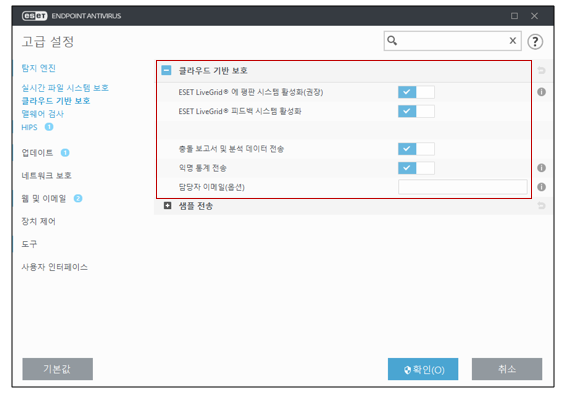Expand the 샘플 전송 section

(167, 205)
